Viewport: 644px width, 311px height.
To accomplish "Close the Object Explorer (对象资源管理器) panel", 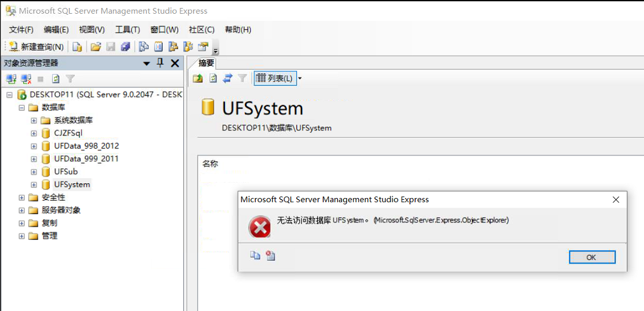I will 175,63.
